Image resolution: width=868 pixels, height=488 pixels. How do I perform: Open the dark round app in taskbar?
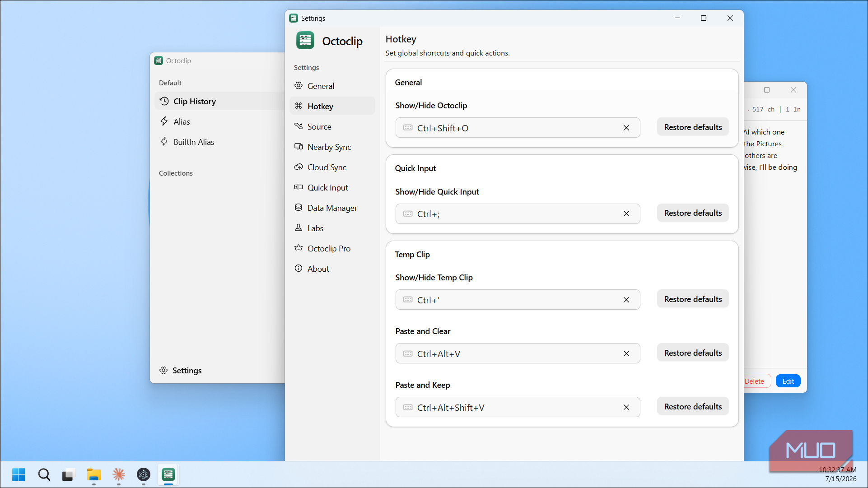(x=144, y=474)
